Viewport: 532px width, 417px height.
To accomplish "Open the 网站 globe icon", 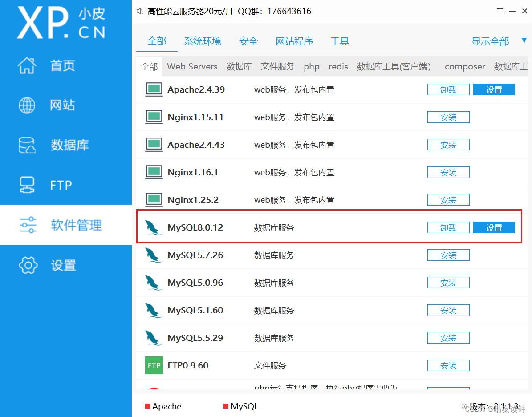I will tap(27, 105).
